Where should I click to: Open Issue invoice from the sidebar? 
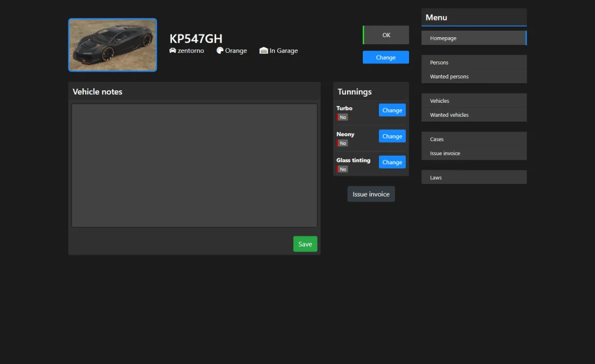click(473, 153)
